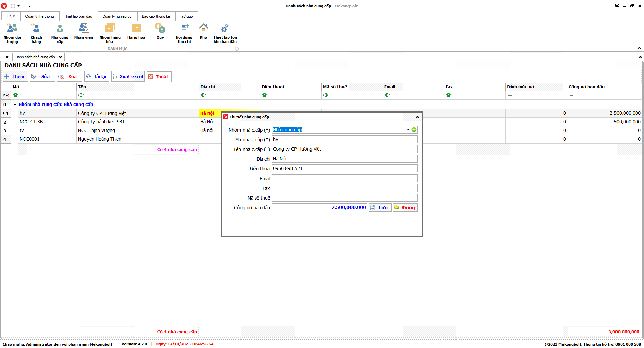Close the Danh sách nhà cung cấp tab
This screenshot has height=348, width=644.
coord(60,57)
